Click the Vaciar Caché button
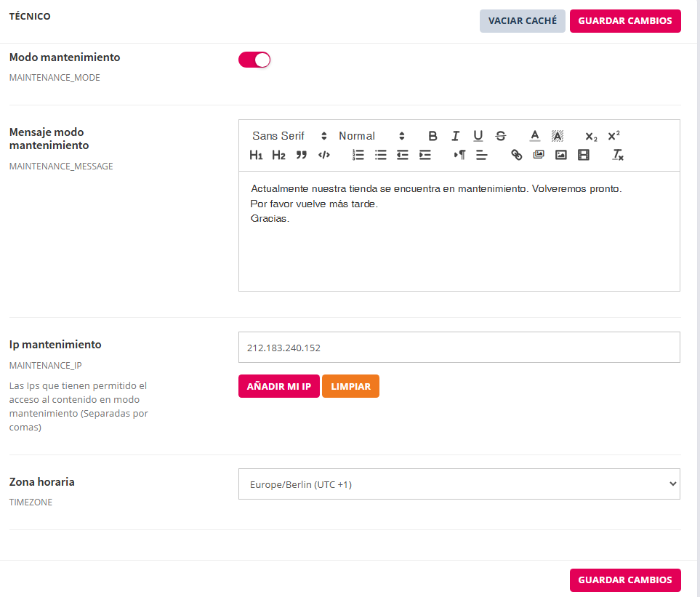This screenshot has height=597, width=700. (522, 21)
